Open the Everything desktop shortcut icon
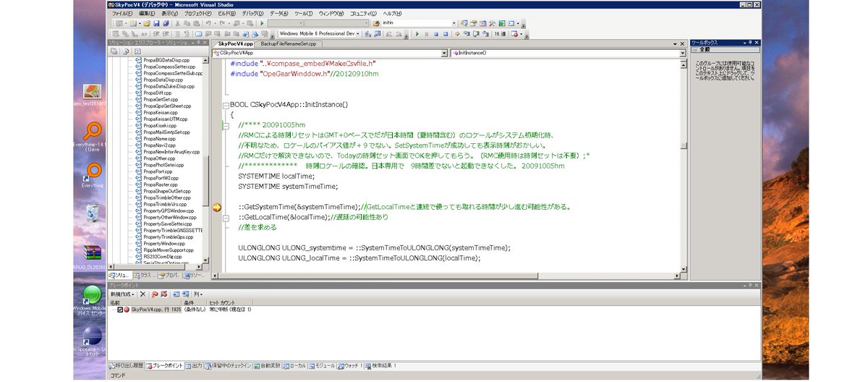The height and width of the screenshot is (382, 868). point(92,174)
